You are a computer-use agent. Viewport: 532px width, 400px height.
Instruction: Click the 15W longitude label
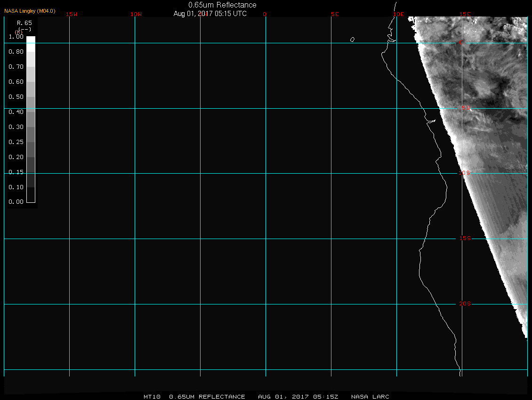coord(72,14)
